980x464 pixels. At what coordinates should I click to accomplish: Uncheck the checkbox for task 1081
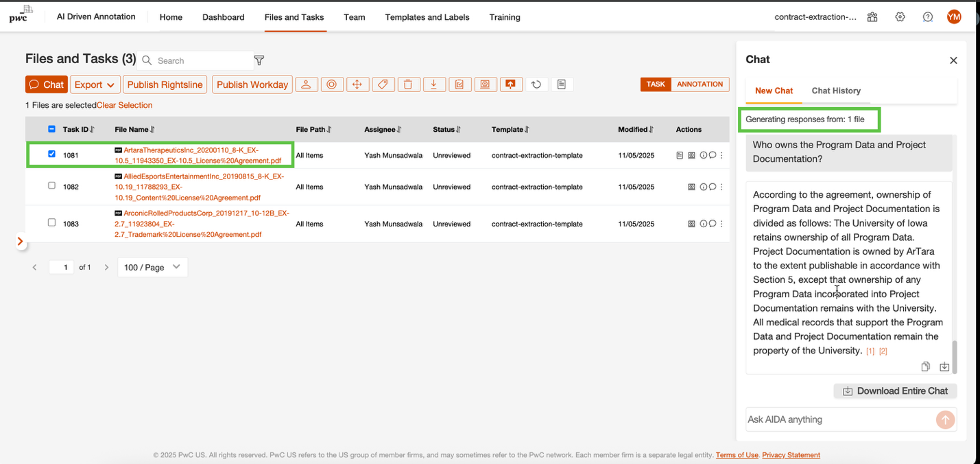click(x=51, y=154)
